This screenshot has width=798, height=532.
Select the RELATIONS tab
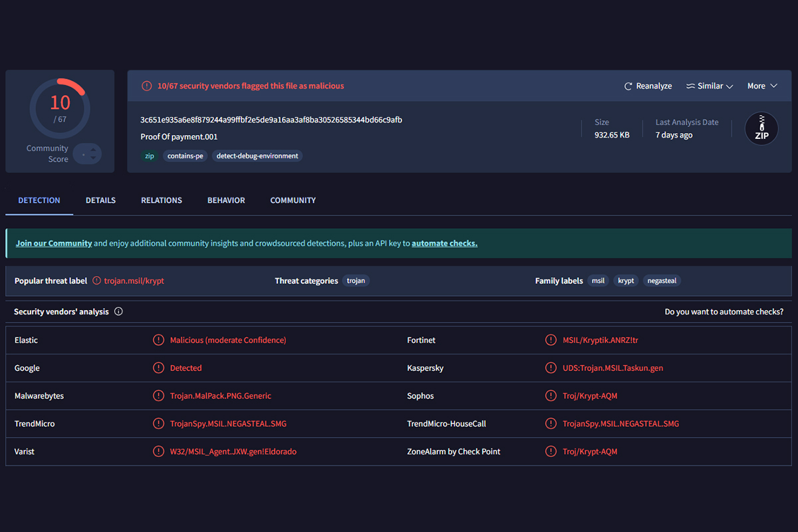(162, 200)
